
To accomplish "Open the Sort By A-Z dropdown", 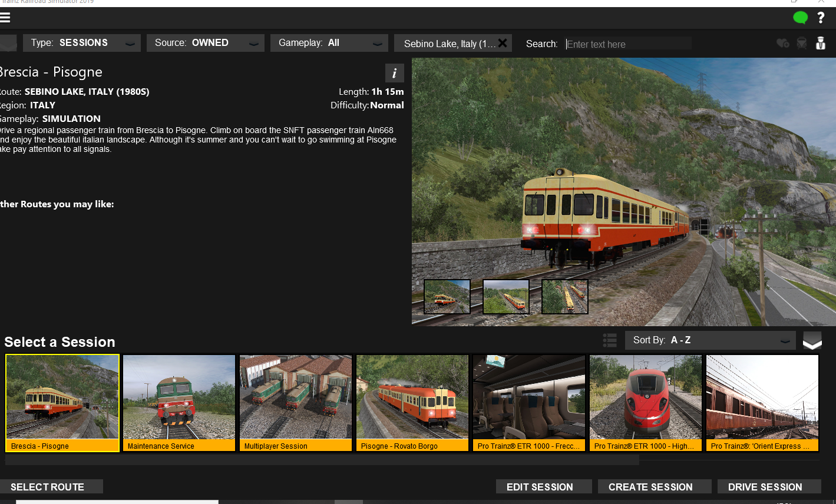I will coord(711,340).
